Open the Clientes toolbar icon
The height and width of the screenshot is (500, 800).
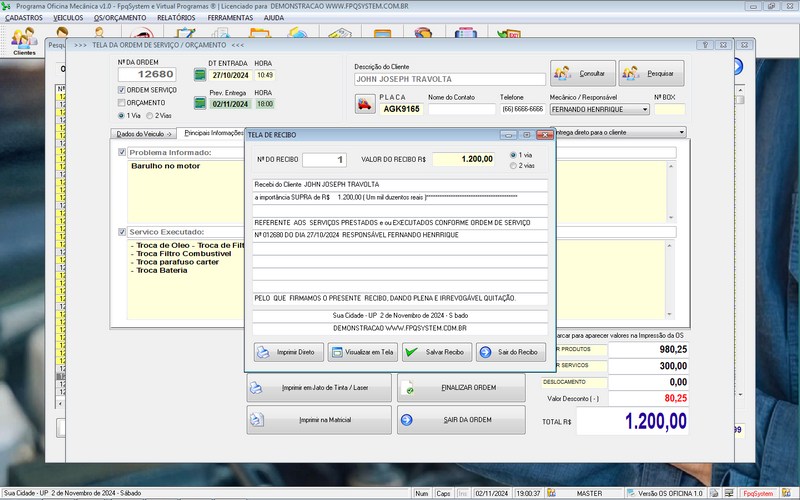(x=24, y=41)
